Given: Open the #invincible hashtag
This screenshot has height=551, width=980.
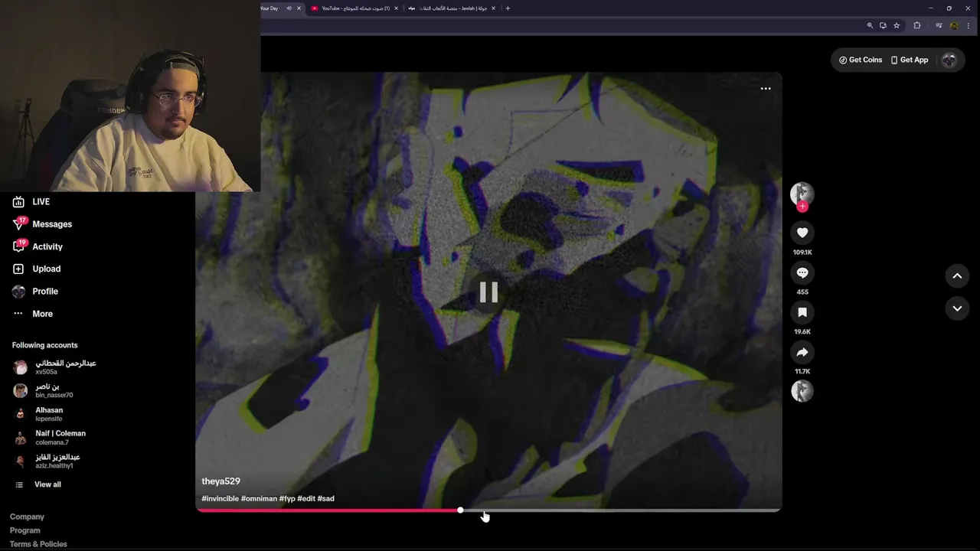Looking at the screenshot, I should tap(220, 499).
